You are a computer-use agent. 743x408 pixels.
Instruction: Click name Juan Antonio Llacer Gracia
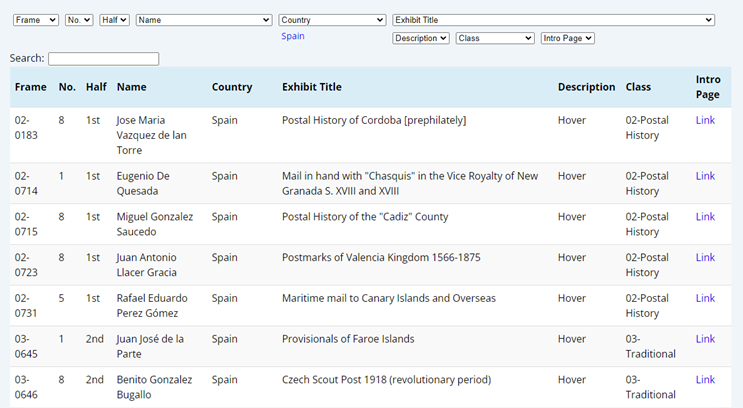click(147, 265)
